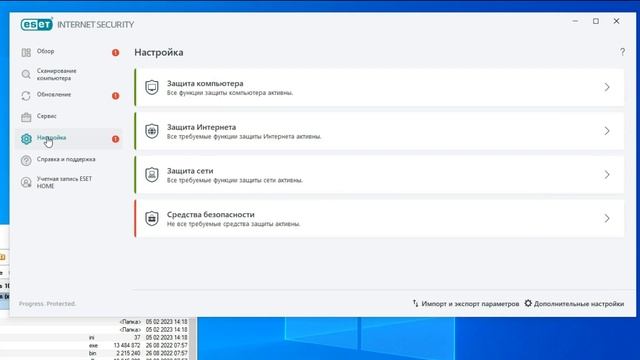This screenshot has width=640, height=360.
Task: Click the globe shield Защита Интернета icon
Action: coord(152,131)
